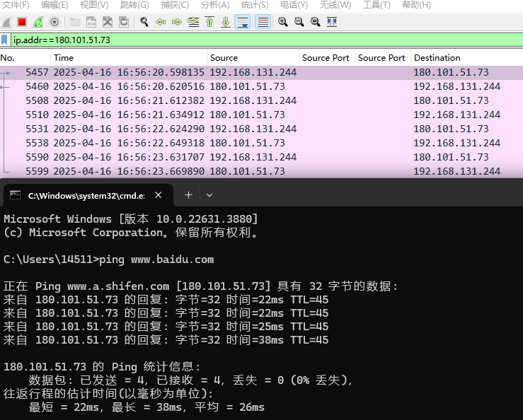Open the 视图(V) menu

(94, 5)
